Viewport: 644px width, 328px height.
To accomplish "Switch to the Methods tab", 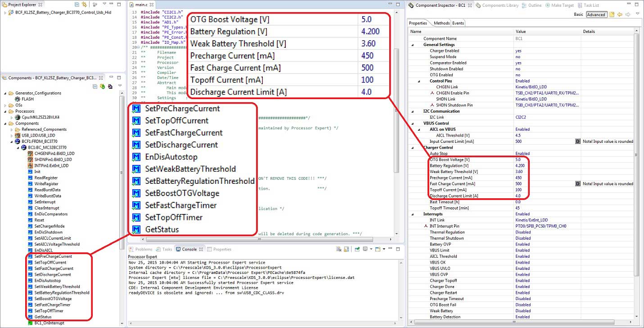I will (x=441, y=23).
